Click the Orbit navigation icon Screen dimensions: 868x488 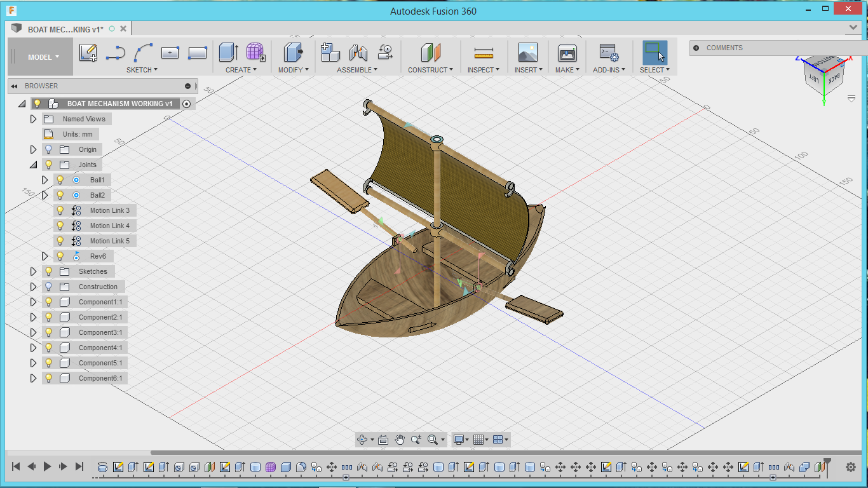(362, 440)
